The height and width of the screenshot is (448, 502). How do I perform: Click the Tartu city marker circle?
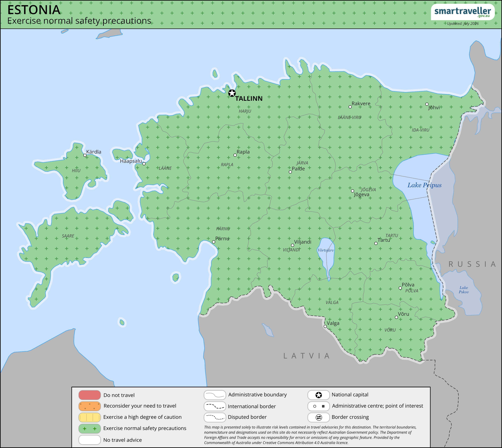click(x=376, y=243)
